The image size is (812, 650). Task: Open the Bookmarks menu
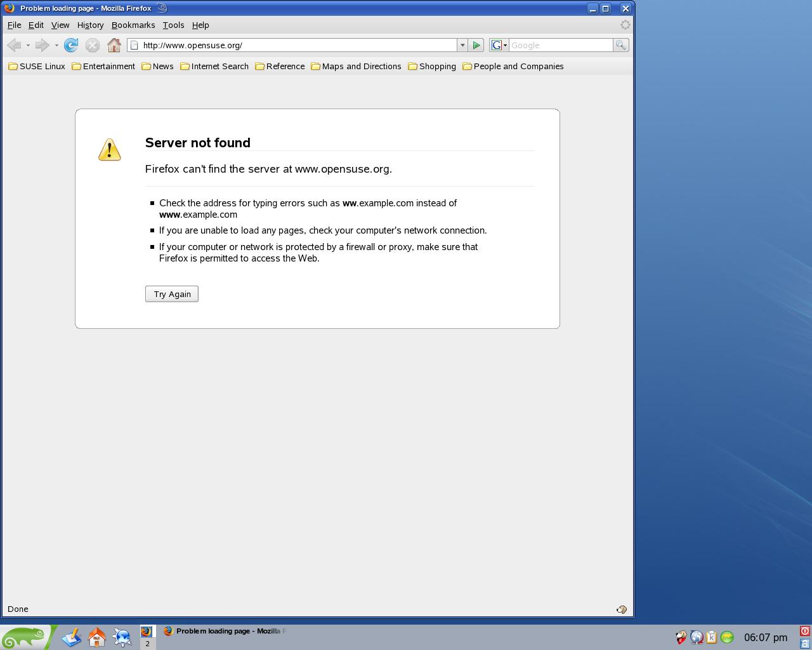(133, 25)
